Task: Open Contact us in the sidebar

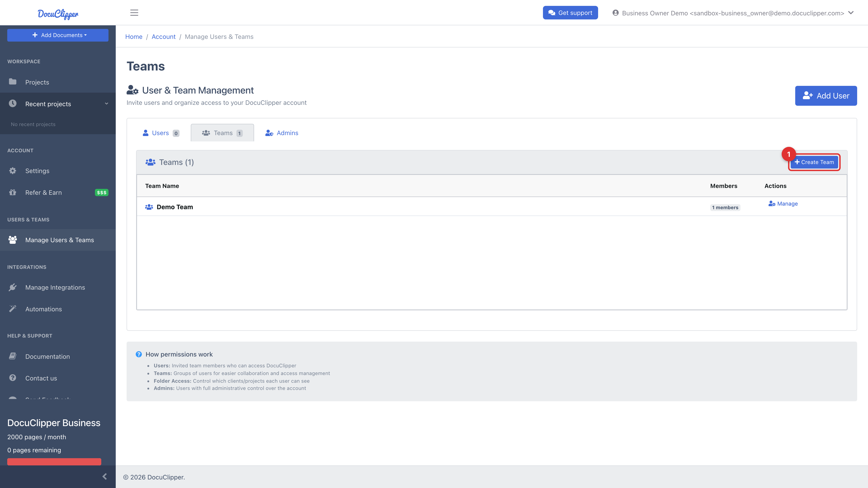Action: pyautogui.click(x=58, y=378)
